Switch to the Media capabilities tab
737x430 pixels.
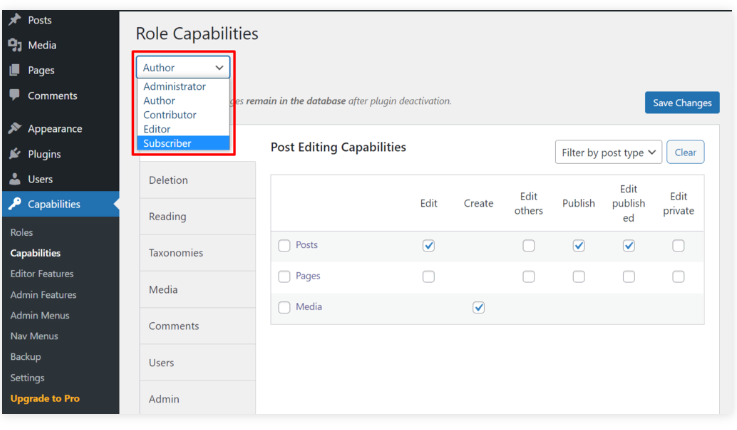tap(197, 289)
